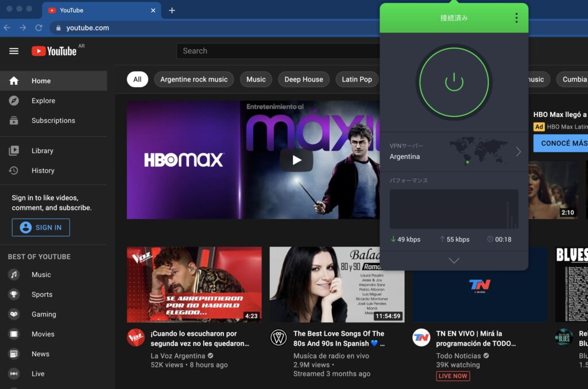Click the SIGN IN button
The height and width of the screenshot is (389, 588).
(41, 227)
